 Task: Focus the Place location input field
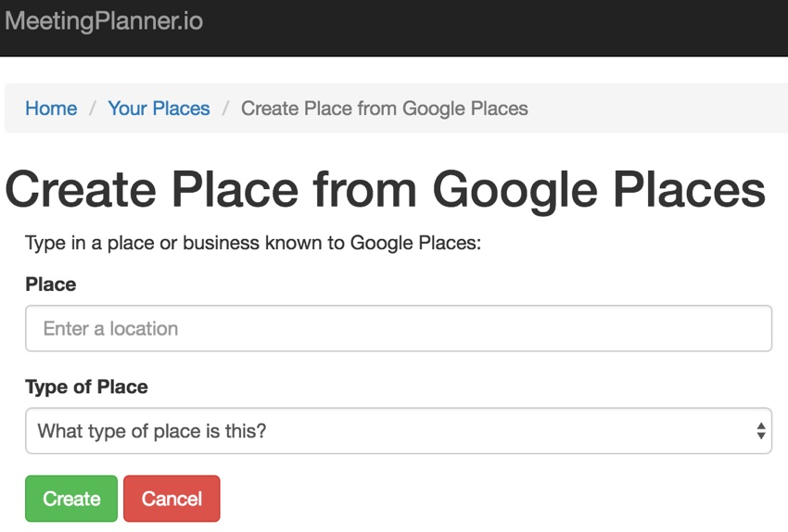click(399, 328)
